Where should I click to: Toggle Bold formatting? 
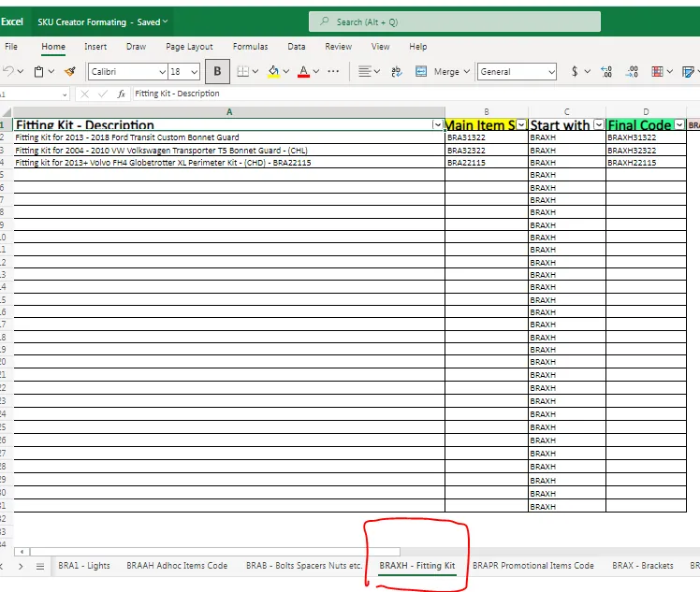[x=217, y=71]
